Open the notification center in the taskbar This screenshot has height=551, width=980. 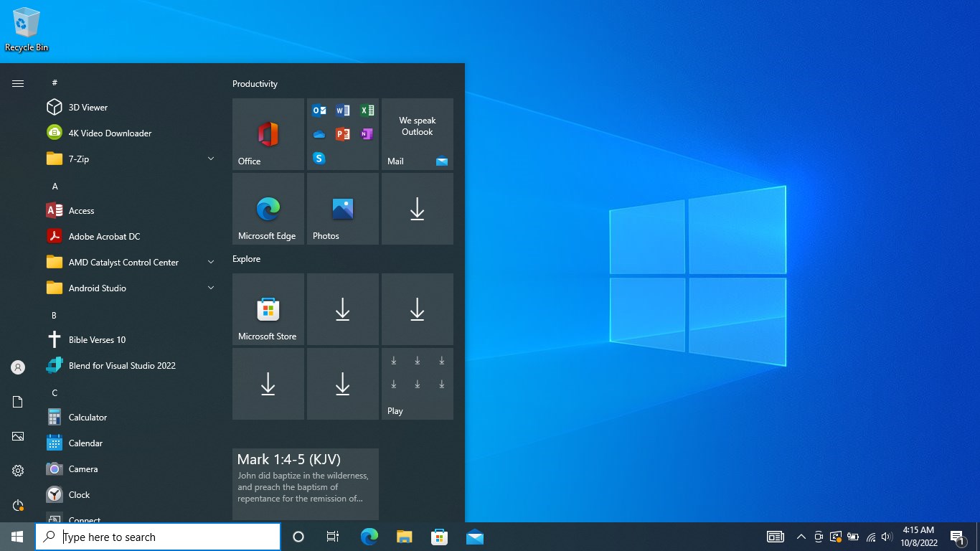957,537
